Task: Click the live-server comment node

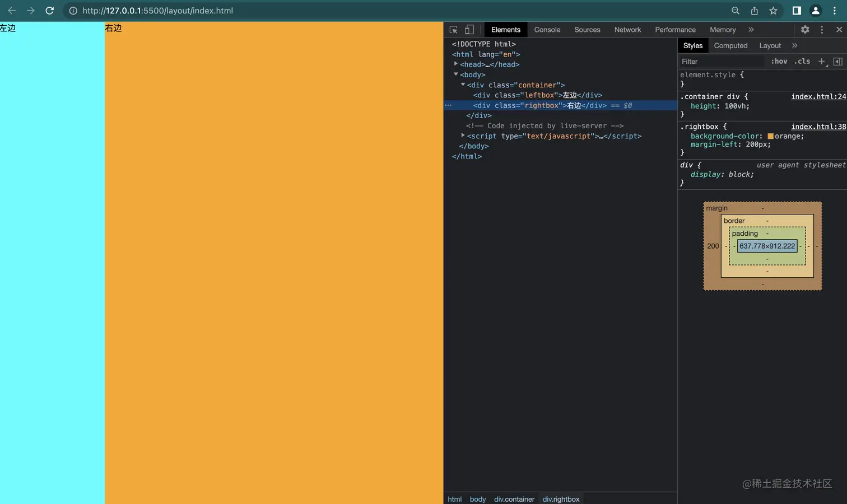Action: tap(544, 125)
